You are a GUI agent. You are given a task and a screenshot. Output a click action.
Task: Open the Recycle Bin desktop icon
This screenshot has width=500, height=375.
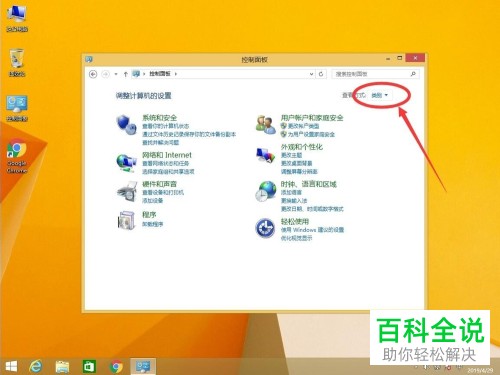click(17, 63)
